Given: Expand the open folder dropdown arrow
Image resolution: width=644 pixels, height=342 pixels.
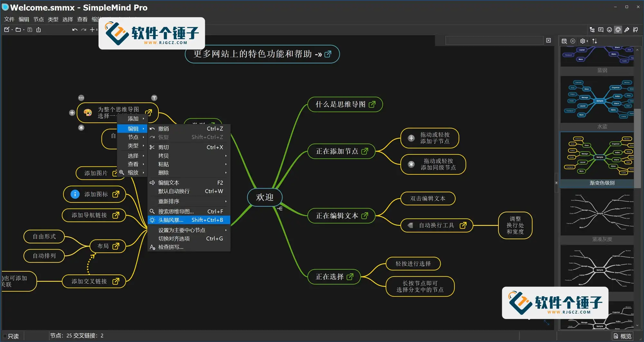Looking at the screenshot, I should click(24, 30).
